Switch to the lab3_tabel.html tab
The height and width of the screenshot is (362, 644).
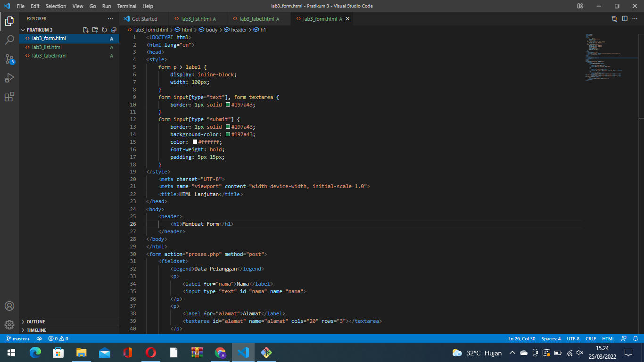click(259, 19)
